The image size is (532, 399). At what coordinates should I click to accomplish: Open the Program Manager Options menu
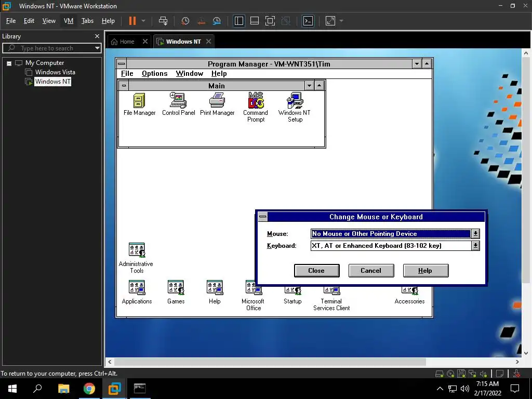(x=155, y=74)
